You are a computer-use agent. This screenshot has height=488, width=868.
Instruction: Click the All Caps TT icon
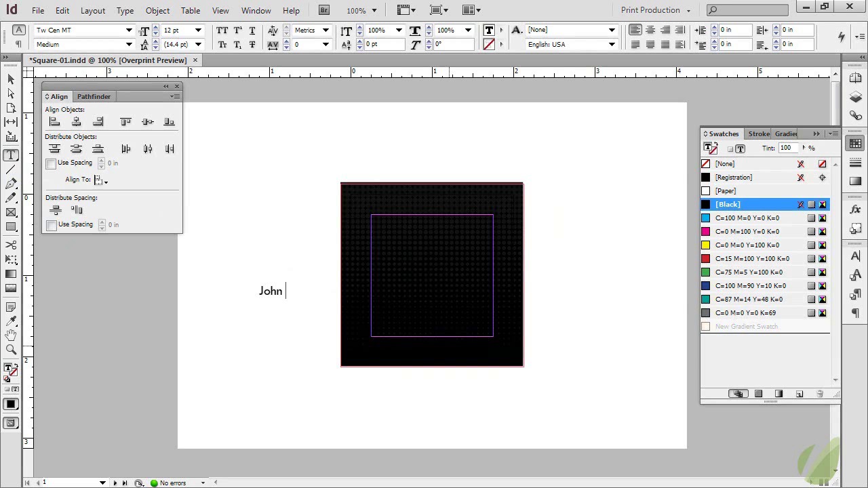(x=222, y=30)
